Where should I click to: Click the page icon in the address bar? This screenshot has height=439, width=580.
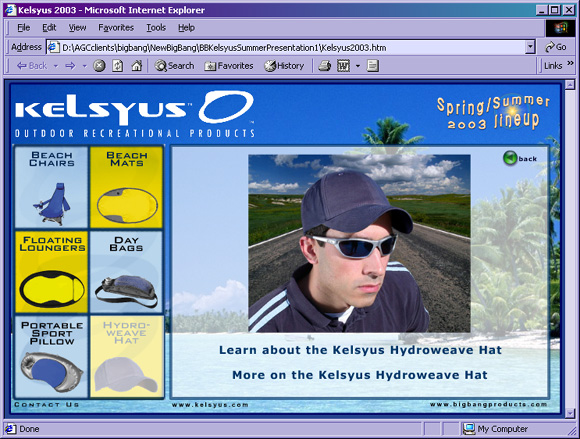click(54, 47)
